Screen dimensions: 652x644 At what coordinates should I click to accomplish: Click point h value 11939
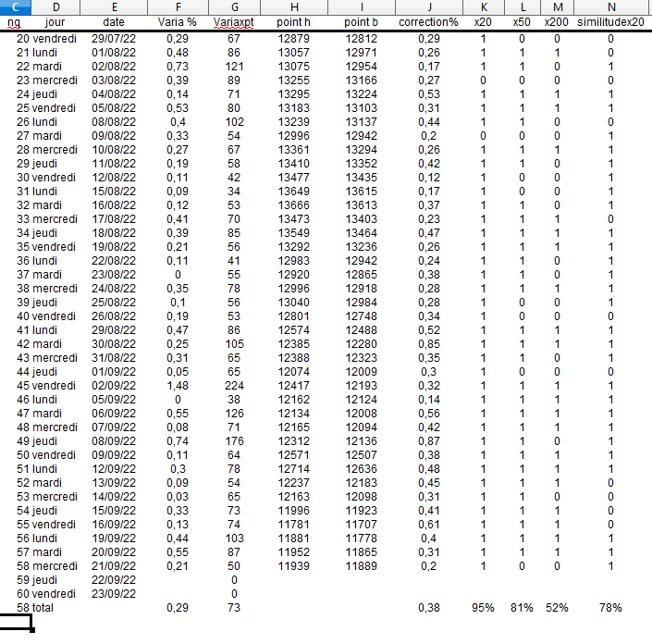click(x=293, y=566)
